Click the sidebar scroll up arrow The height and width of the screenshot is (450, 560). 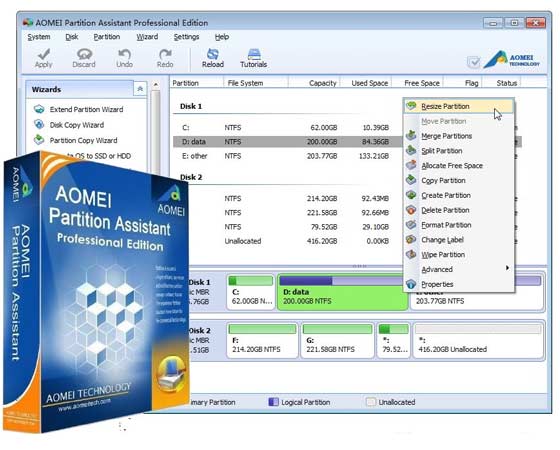click(x=156, y=85)
